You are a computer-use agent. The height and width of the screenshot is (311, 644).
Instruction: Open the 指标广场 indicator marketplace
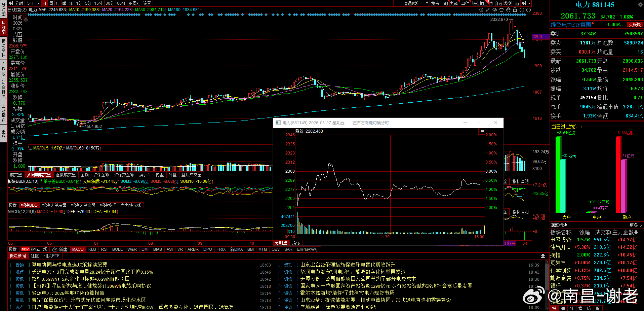(35, 249)
